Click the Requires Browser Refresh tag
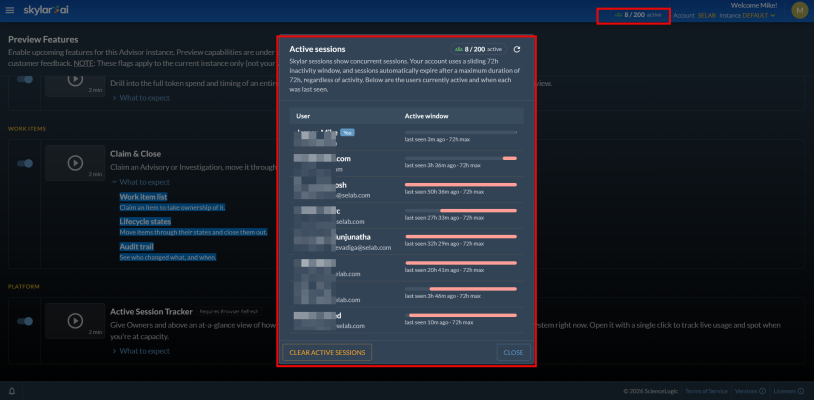Viewport: 814px width, 400px height. pos(229,312)
